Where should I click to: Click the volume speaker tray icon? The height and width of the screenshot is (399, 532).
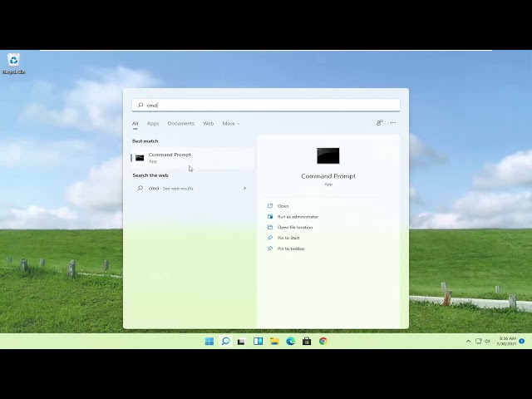(487, 341)
